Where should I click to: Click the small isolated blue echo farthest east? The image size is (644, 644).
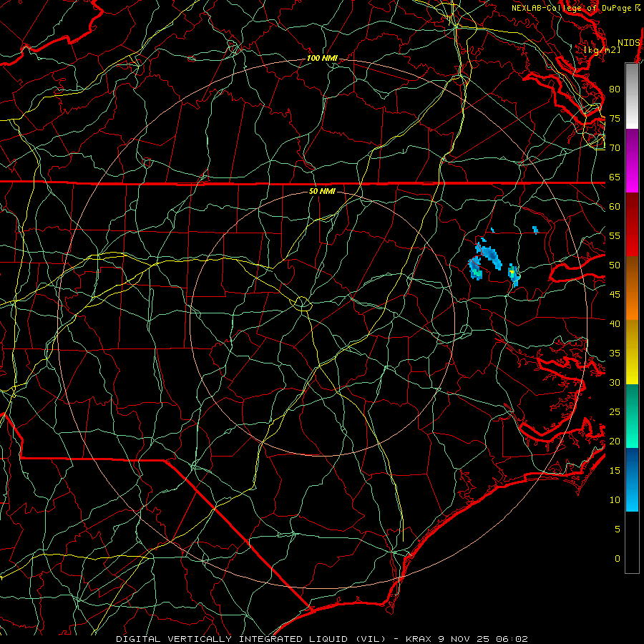click(x=535, y=230)
